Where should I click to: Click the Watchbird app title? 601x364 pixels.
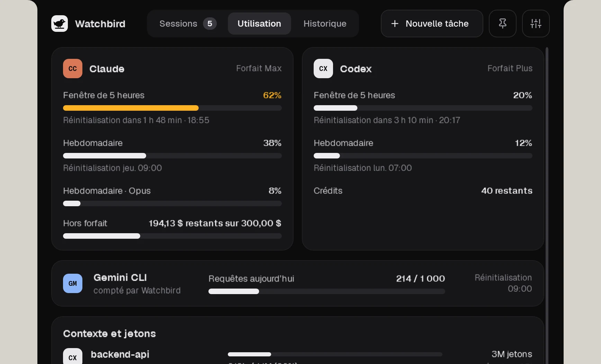[x=100, y=24]
